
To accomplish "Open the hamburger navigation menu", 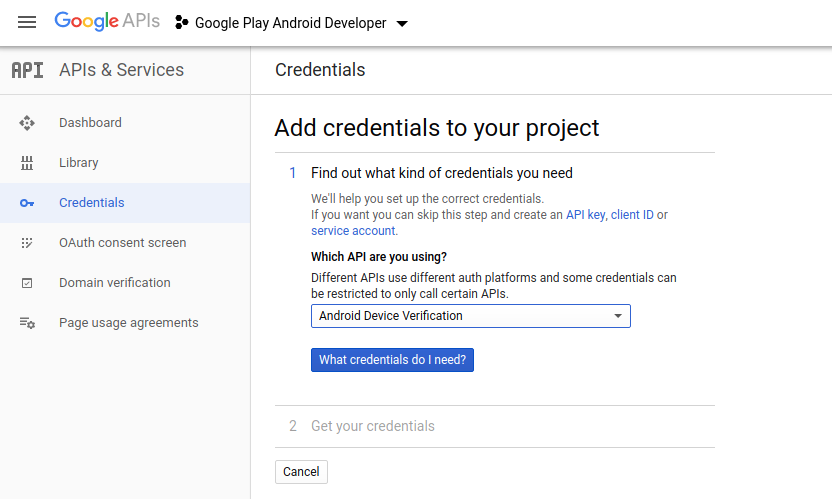I will click(27, 22).
